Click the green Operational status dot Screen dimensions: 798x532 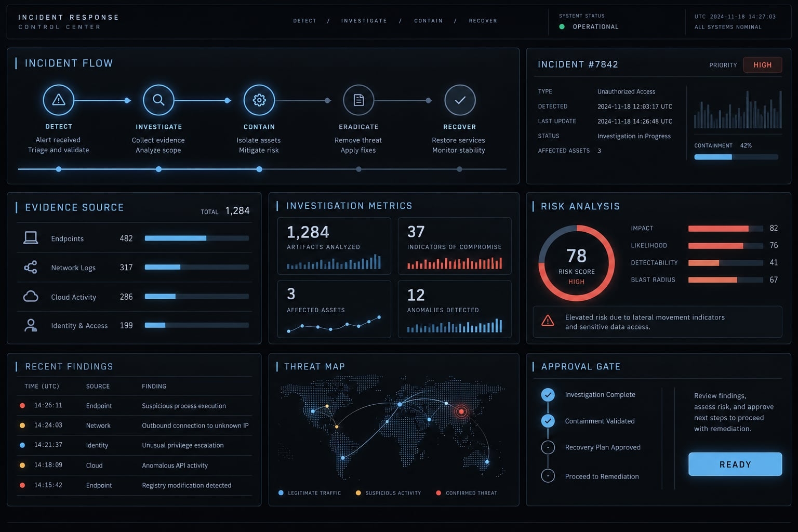[562, 26]
